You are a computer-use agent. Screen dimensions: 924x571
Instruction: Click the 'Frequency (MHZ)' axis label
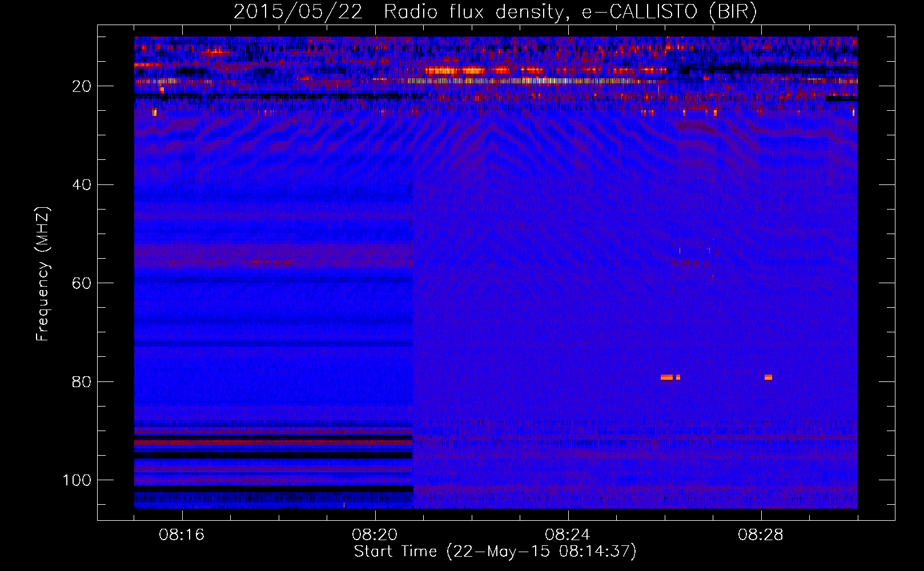click(x=43, y=274)
